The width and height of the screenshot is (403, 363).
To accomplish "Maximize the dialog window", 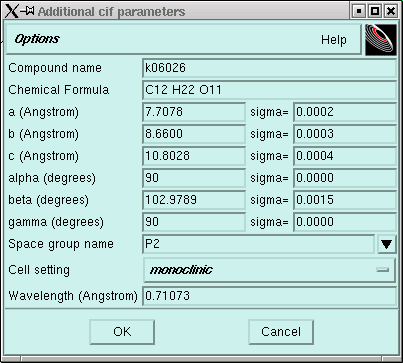I will point(375,11).
